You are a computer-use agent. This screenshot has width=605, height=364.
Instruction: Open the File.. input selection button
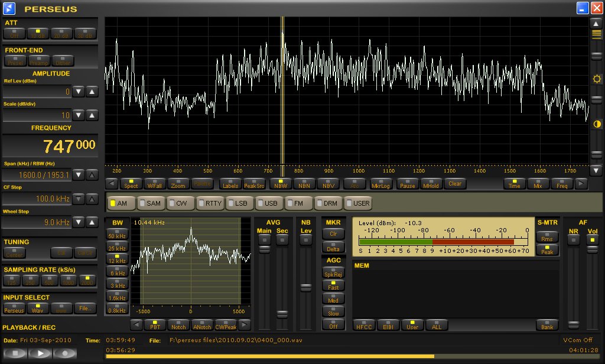coord(85,308)
